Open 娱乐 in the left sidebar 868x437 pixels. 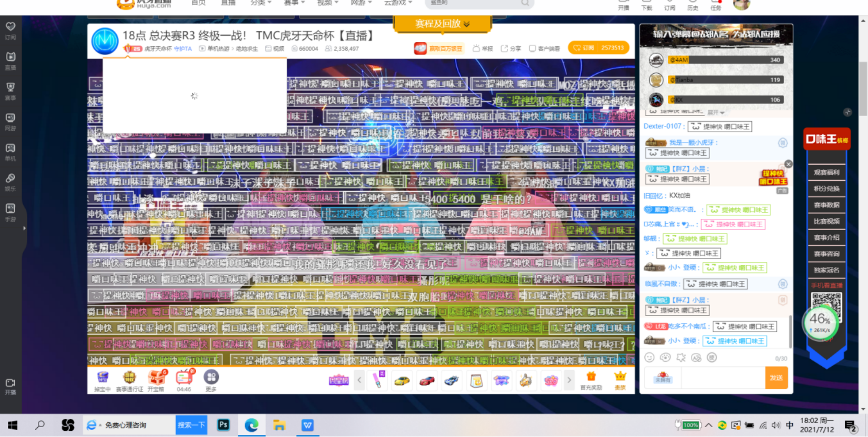(10, 182)
